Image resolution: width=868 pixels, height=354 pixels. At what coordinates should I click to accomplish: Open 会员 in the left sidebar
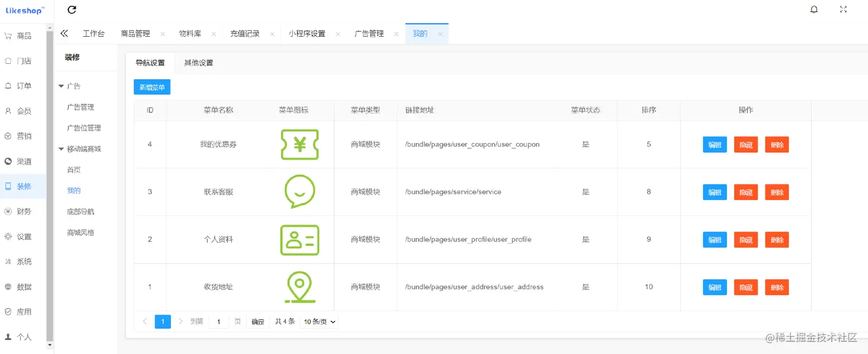tap(23, 111)
